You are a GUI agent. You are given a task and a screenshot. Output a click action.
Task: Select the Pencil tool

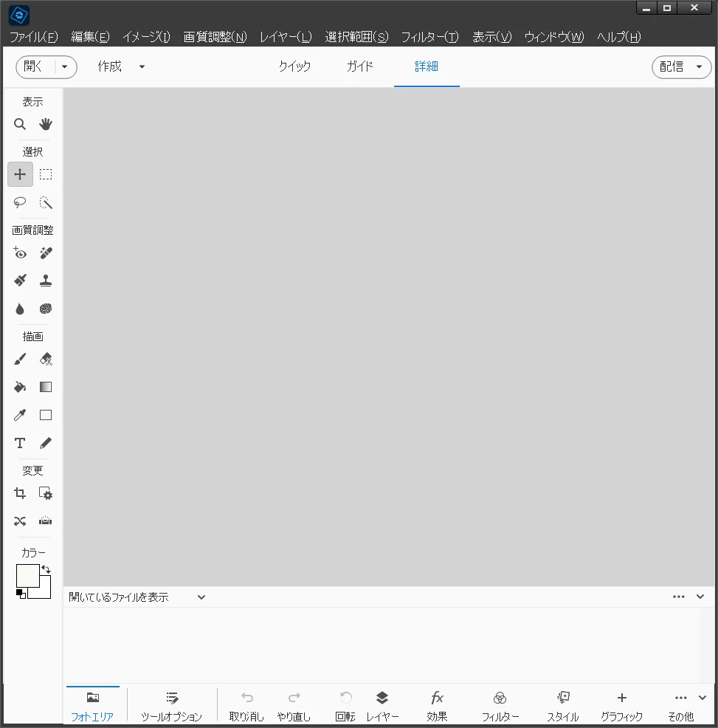(46, 443)
